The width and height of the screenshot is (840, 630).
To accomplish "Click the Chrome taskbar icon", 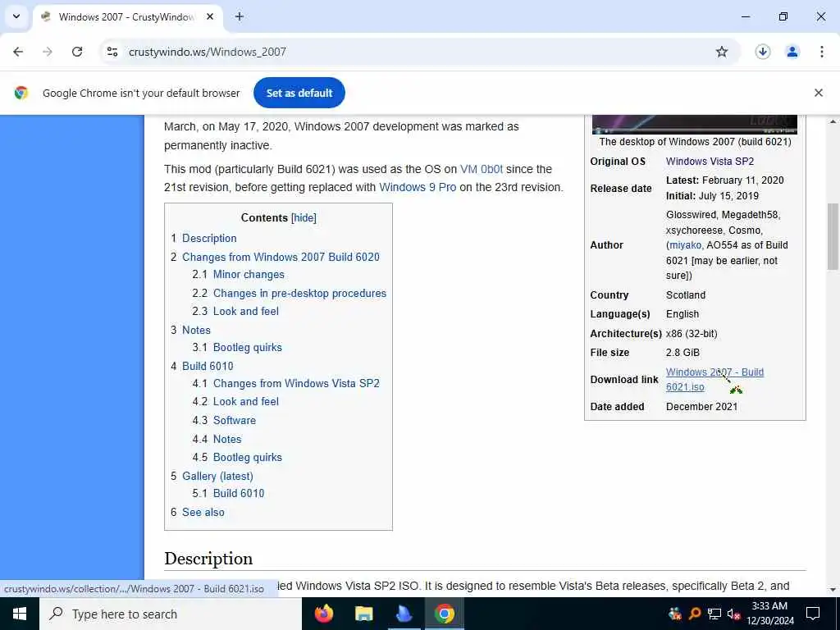I will click(444, 614).
